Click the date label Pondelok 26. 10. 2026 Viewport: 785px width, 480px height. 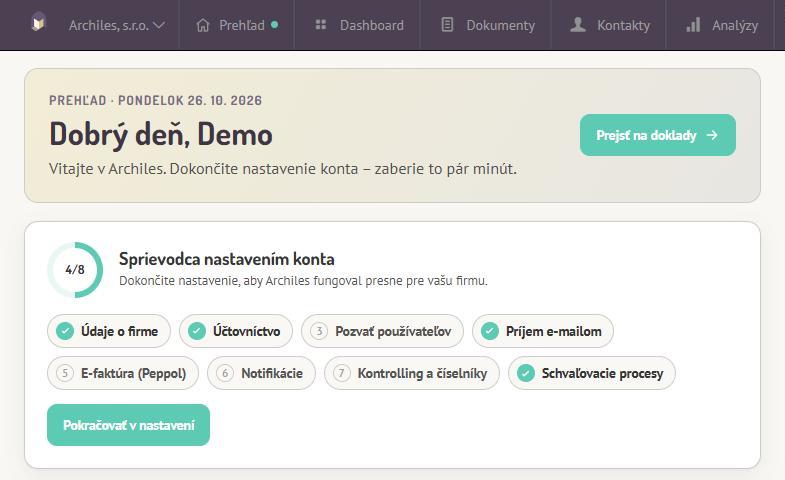pos(190,100)
